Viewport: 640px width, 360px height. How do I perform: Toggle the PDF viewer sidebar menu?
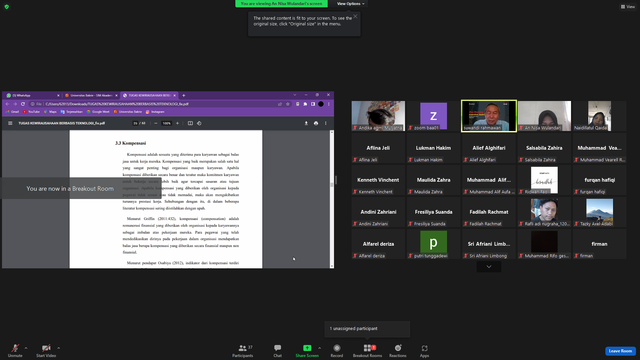point(10,123)
